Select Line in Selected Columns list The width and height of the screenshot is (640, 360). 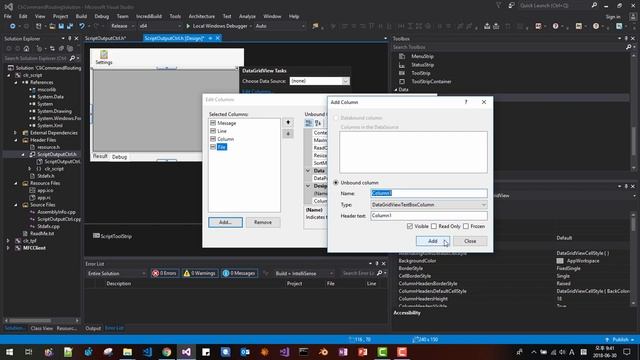click(222, 131)
